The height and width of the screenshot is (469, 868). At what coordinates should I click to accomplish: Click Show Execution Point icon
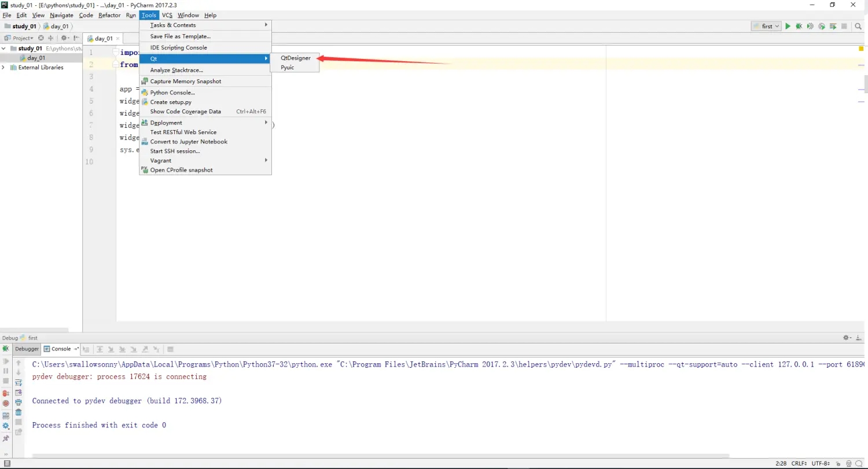tap(86, 349)
